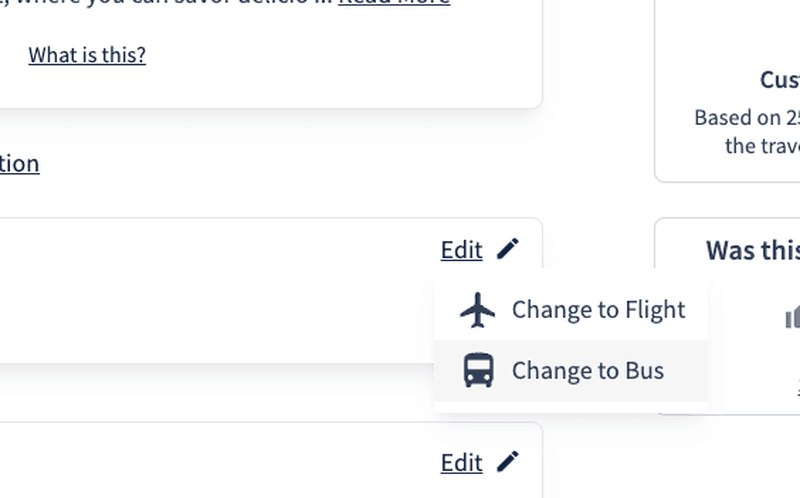The image size is (800, 498).
Task: Click the airplane icon in the menu
Action: click(478, 310)
